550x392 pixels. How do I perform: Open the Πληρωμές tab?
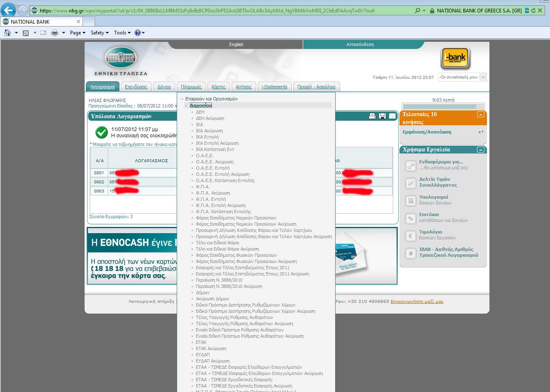191,87
